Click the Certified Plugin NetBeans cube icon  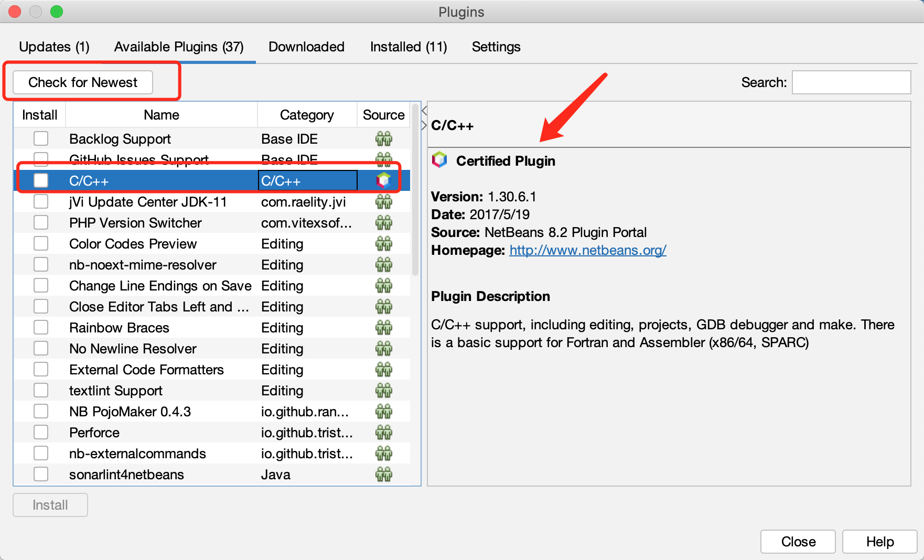[439, 160]
